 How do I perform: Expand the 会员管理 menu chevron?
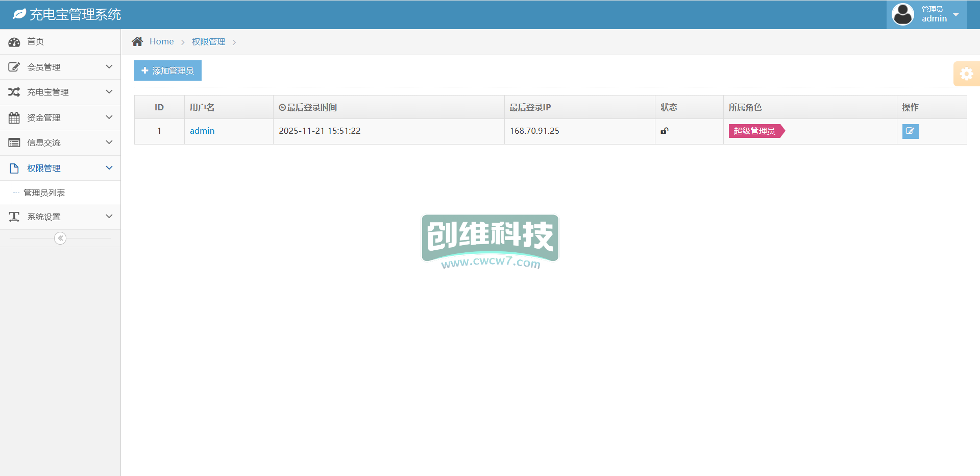point(109,67)
